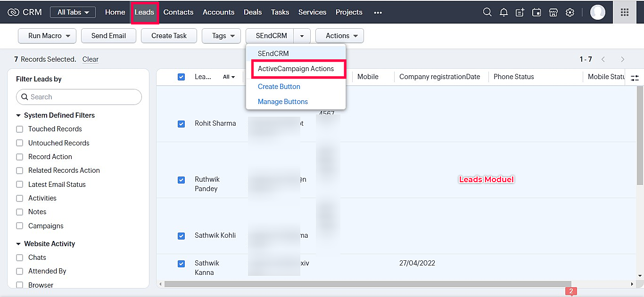Toggle the SEndCRM dropdown arrow

coord(302,36)
